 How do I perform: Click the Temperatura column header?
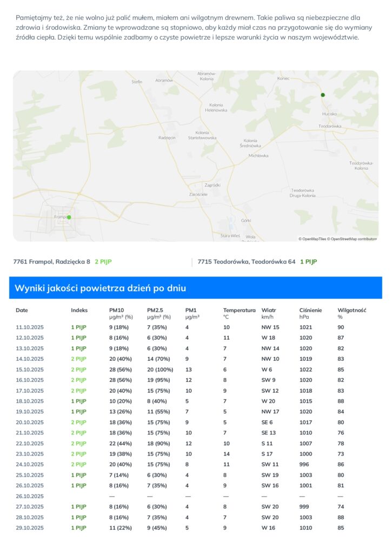(239, 311)
